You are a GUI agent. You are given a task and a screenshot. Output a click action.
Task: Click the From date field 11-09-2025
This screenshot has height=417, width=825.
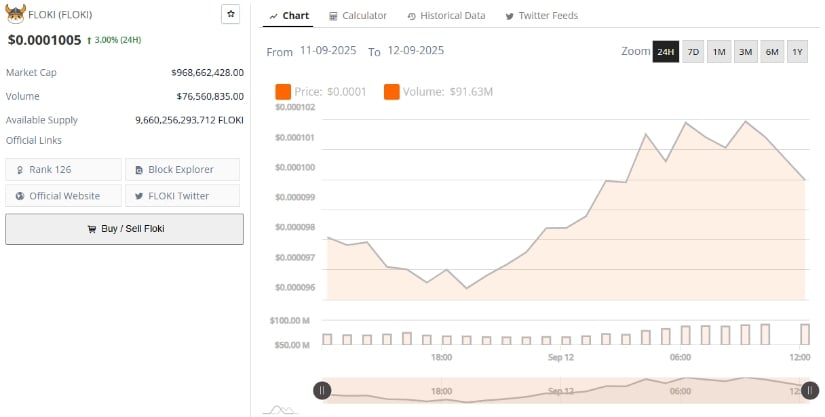coord(328,50)
